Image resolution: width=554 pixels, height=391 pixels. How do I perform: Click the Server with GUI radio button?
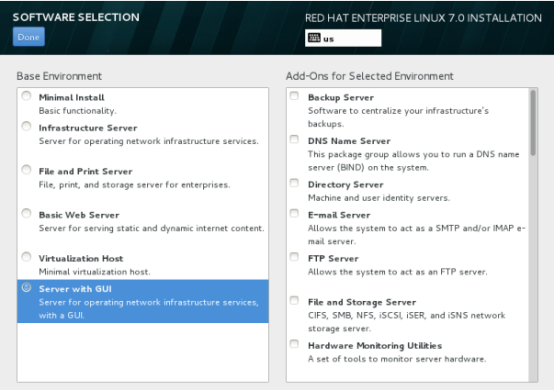pos(26,288)
